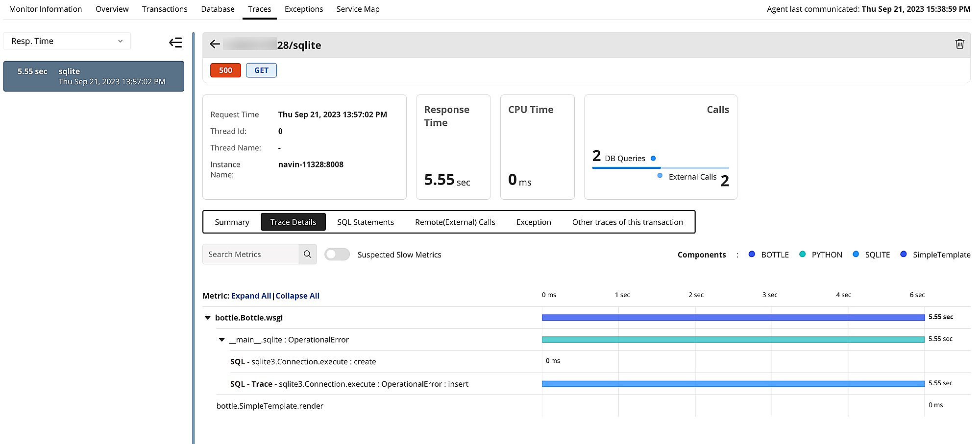The image size is (980, 444).
Task: Click the Expand All link
Action: click(251, 296)
